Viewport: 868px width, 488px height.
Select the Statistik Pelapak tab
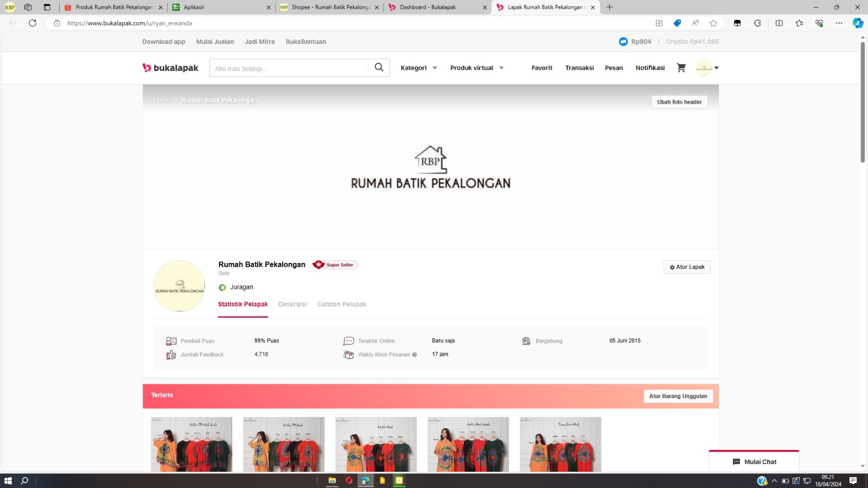pos(243,304)
